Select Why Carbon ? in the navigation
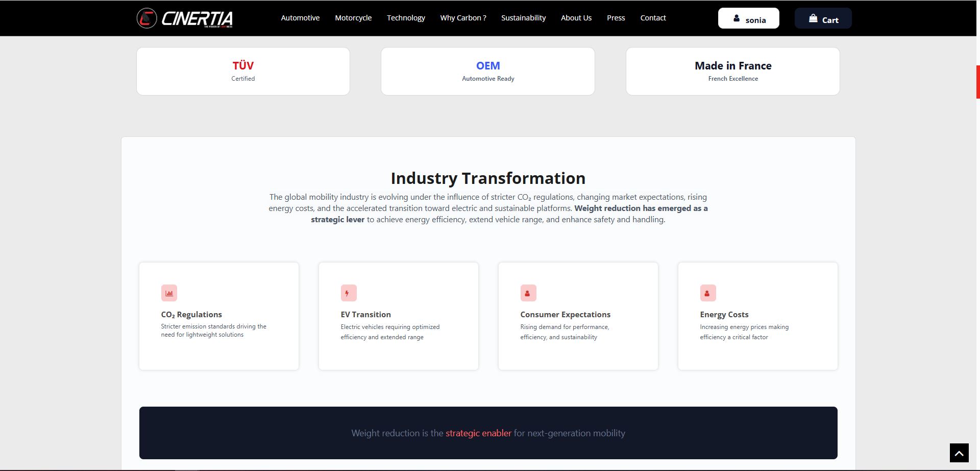 point(463,18)
